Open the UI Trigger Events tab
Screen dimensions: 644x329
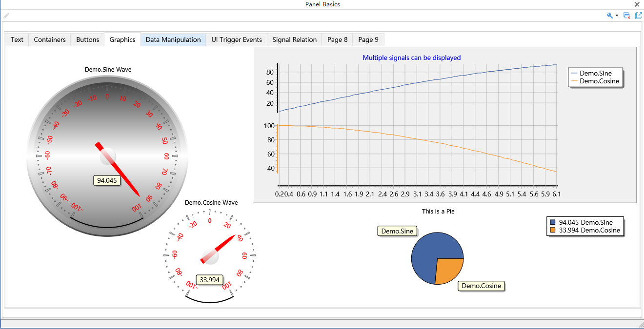tap(237, 39)
